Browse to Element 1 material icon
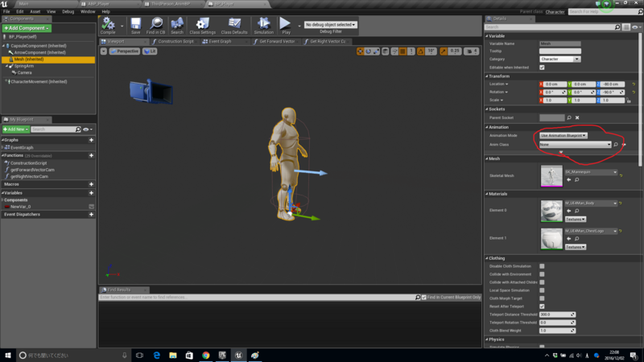 tap(576, 239)
